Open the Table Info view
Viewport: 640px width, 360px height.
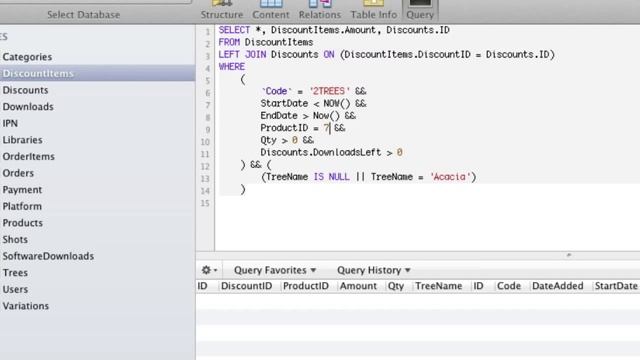pyautogui.click(x=373, y=10)
